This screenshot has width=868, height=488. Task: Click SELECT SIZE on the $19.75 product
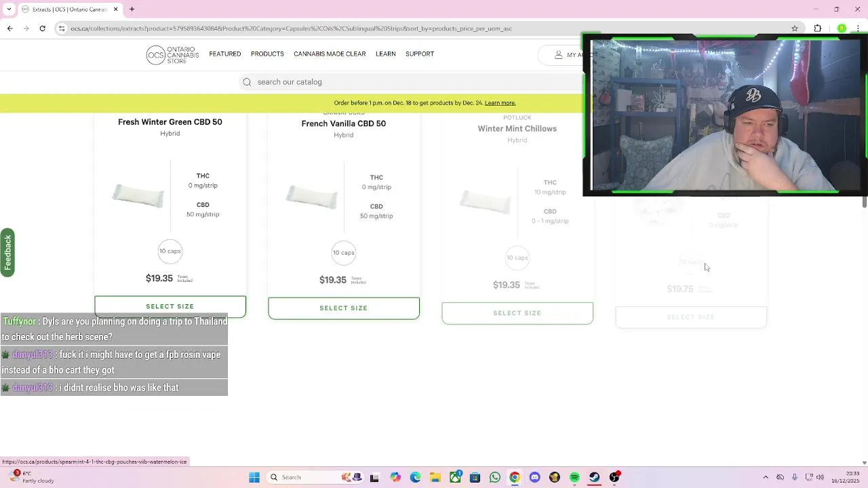coord(691,317)
